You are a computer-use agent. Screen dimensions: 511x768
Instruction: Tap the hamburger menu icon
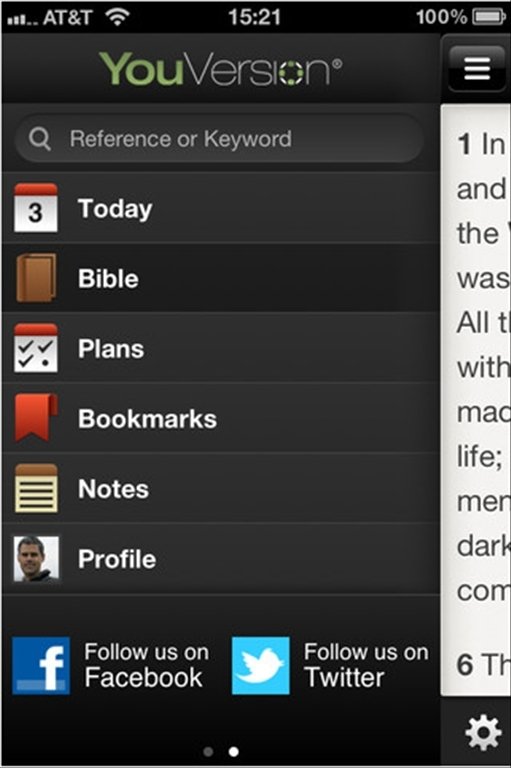click(x=477, y=68)
